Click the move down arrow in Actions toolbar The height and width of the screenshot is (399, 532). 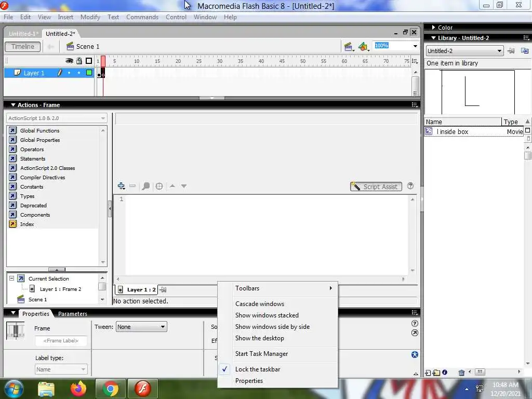pos(184,186)
